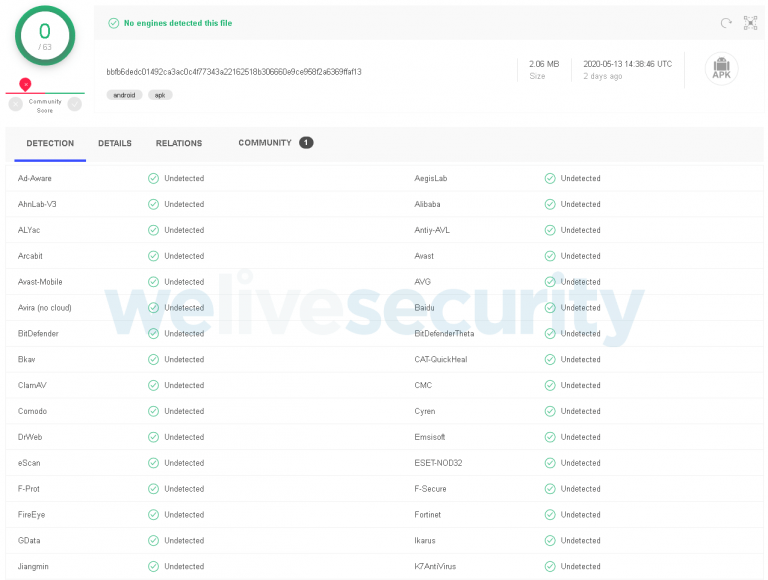Viewport: 768px width, 580px height.
Task: Open the similar files graph icon
Action: click(x=750, y=22)
